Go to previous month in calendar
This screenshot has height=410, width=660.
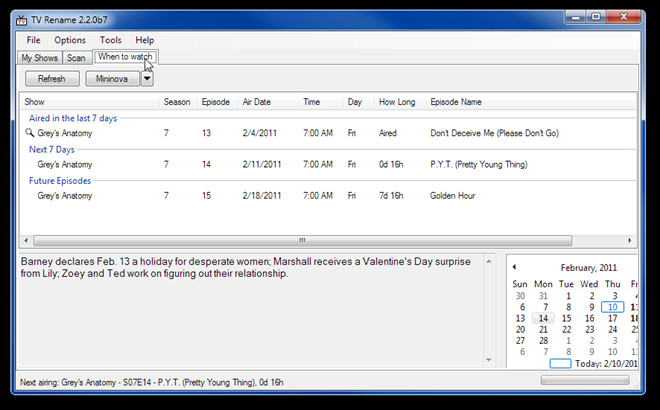514,267
